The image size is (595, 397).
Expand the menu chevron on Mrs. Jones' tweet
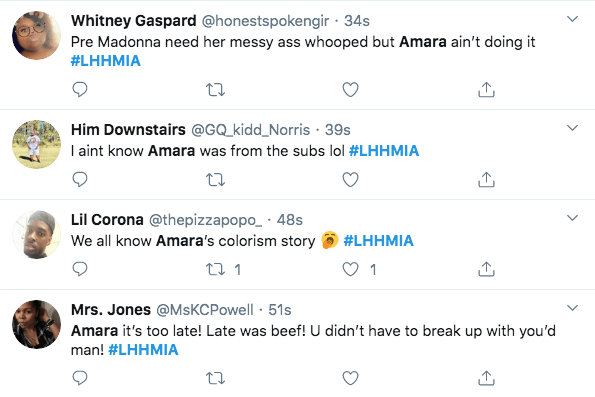point(572,307)
